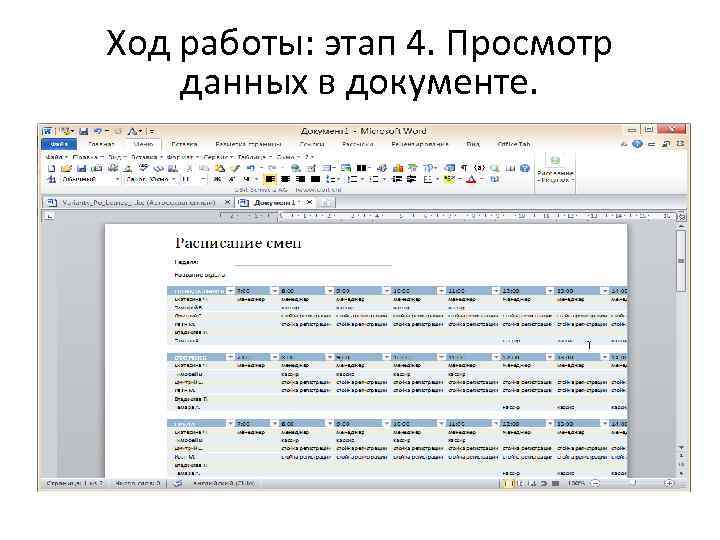Toggle highlighted Align left button

(270, 179)
